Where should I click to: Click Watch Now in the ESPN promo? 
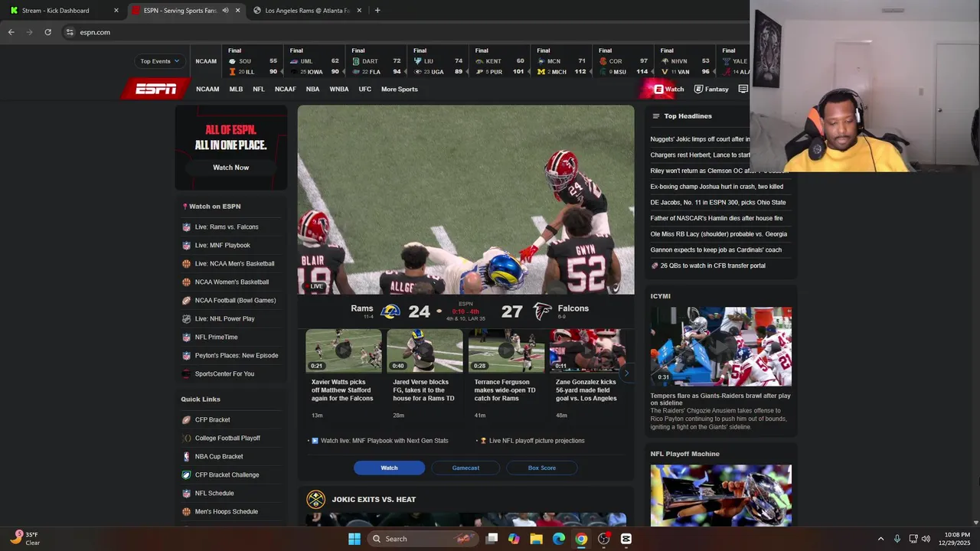point(230,168)
